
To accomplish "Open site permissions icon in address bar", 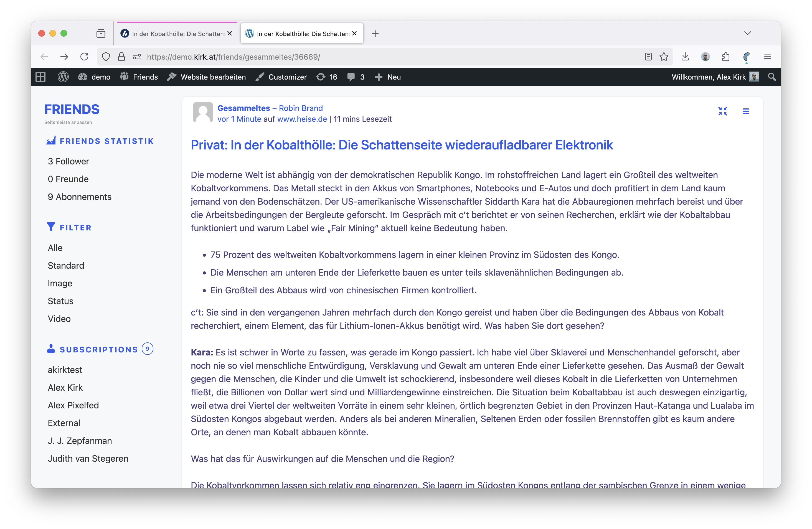I will tap(137, 57).
